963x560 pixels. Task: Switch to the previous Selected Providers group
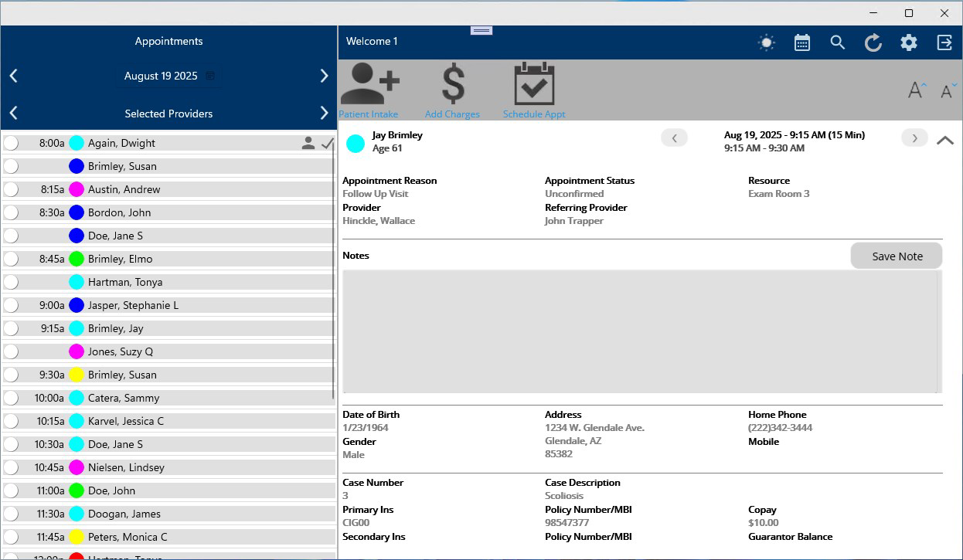click(13, 114)
